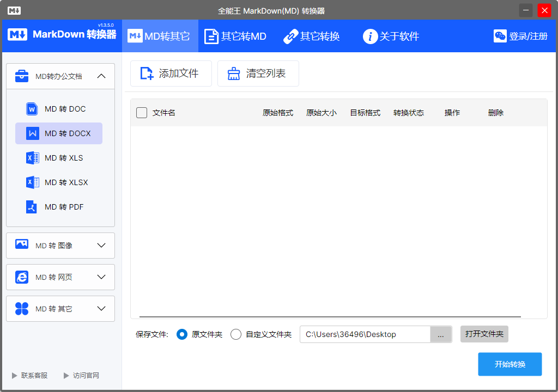The image size is (558, 392).
Task: Switch to the 其它转换 tab
Action: tap(312, 36)
